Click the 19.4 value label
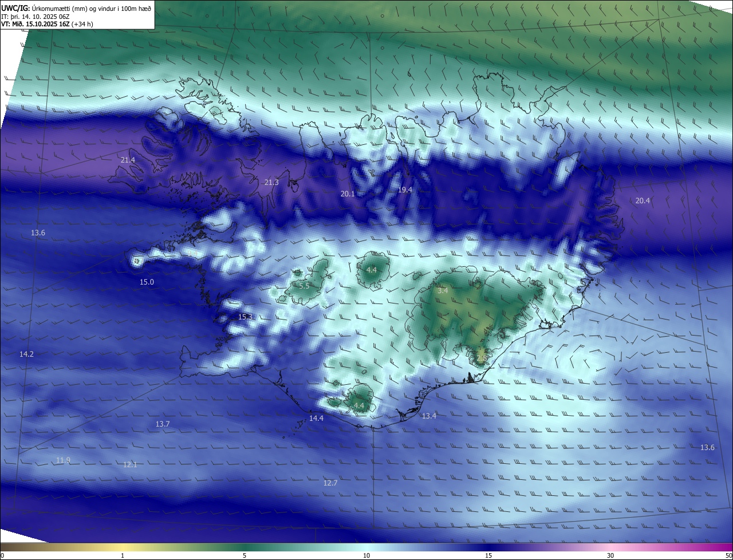733x560 pixels. 405,190
